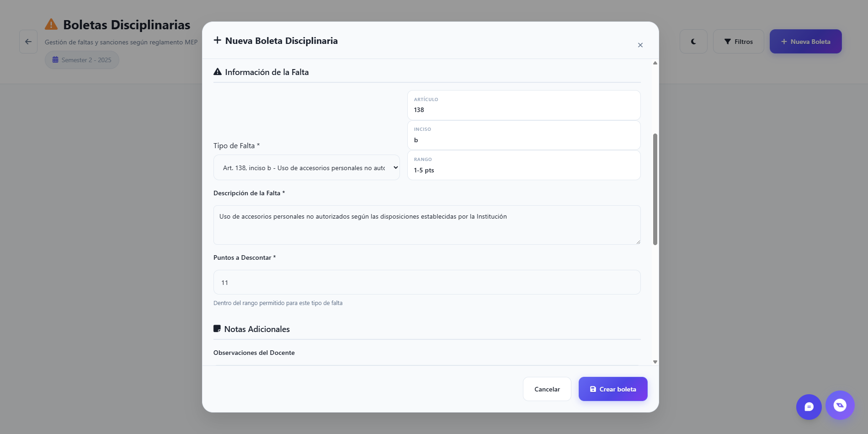The image size is (868, 434).
Task: Click the Rango field showing 1-5 pts
Action: [523, 166]
